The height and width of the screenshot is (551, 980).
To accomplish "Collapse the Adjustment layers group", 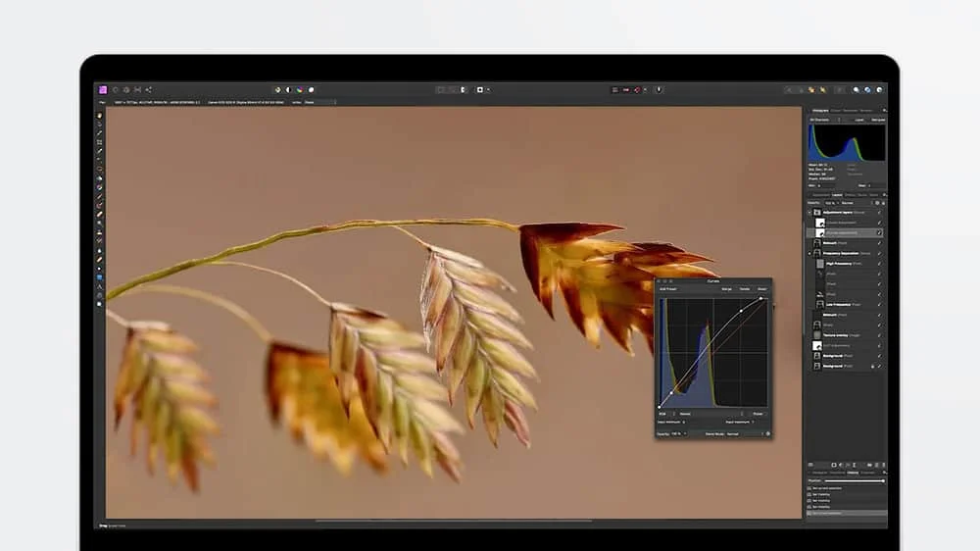I will point(809,212).
